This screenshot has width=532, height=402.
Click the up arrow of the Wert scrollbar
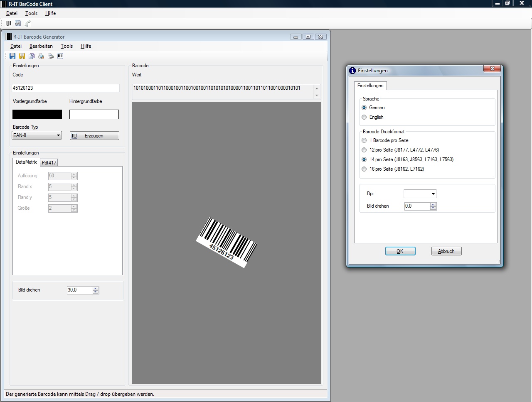(317, 88)
